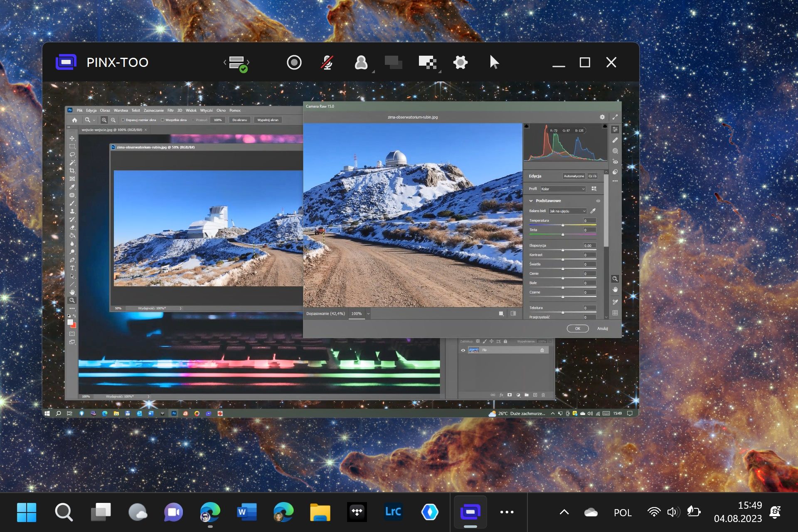Open Camera Raw profile browser icon

click(x=594, y=189)
